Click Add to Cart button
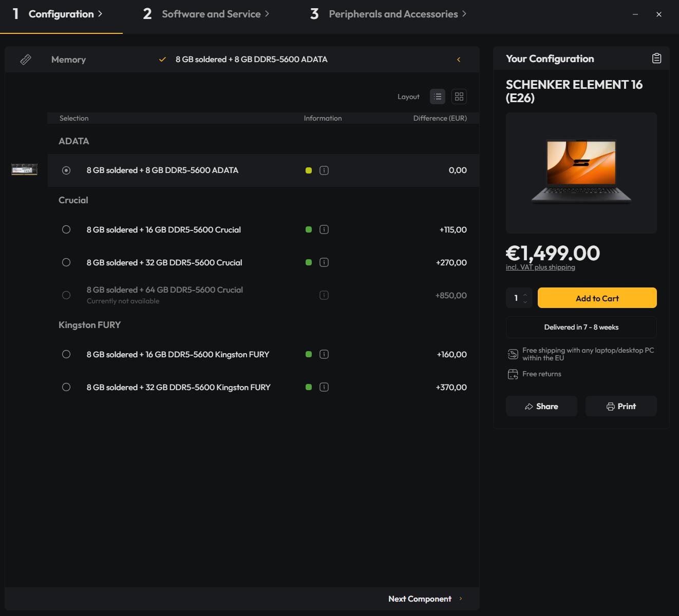679x616 pixels. coord(597,298)
